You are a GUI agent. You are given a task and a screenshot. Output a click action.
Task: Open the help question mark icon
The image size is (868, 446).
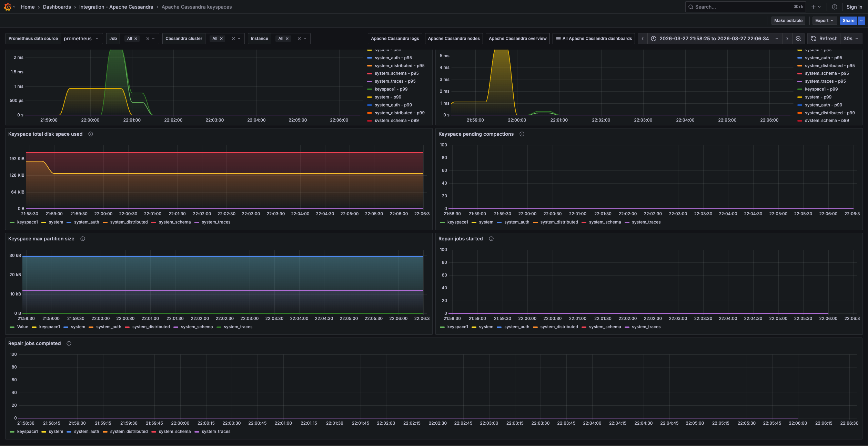[834, 7]
